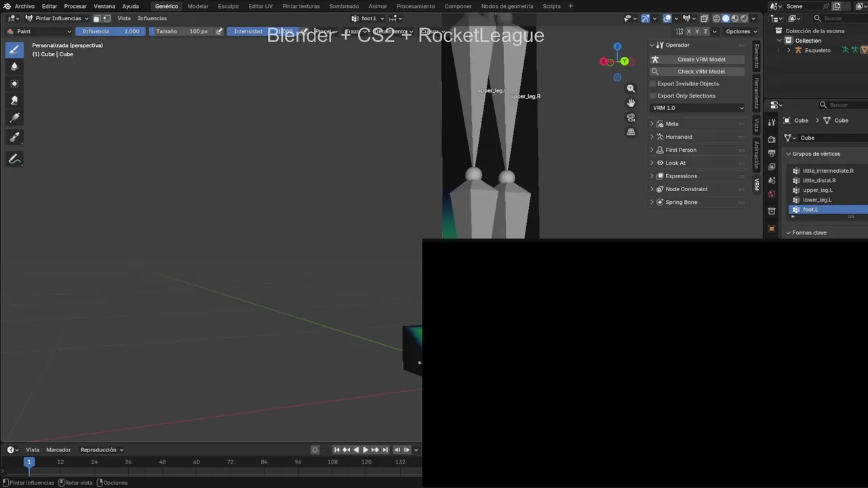Viewport: 868px width, 488px height.
Task: Click the Check VRM Model button
Action: pos(698,71)
